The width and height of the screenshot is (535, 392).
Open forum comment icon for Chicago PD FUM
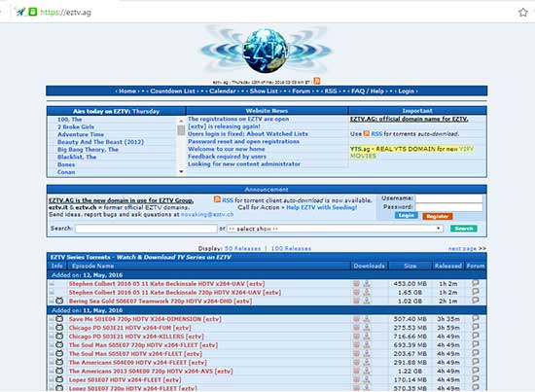point(476,327)
